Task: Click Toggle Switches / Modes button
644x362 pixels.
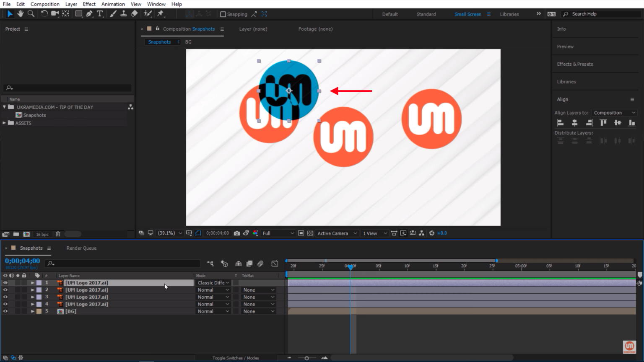Action: point(235,358)
